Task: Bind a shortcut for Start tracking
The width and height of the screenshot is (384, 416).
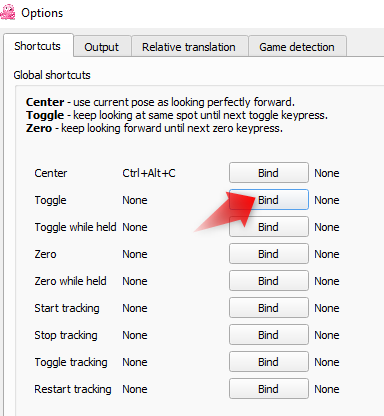Action: [x=269, y=308]
